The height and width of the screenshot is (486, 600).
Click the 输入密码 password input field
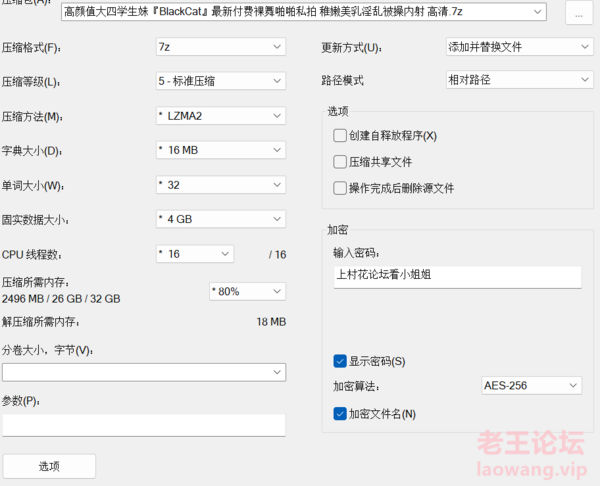458,276
